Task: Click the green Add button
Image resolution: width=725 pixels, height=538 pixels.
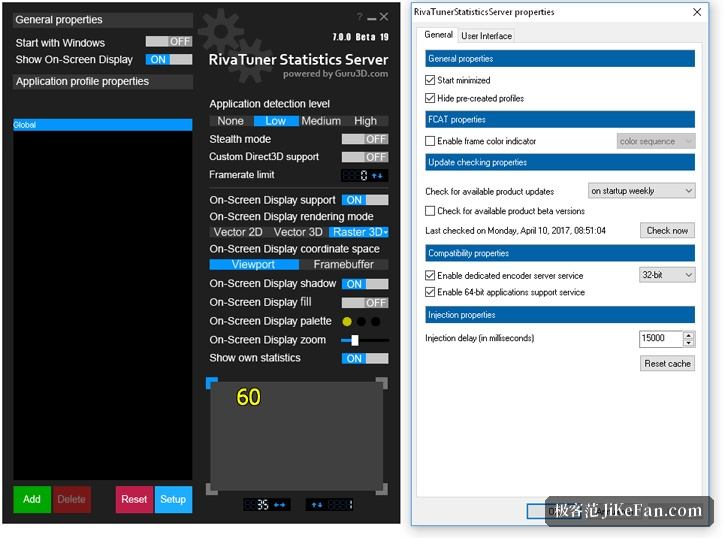Action: click(x=32, y=500)
